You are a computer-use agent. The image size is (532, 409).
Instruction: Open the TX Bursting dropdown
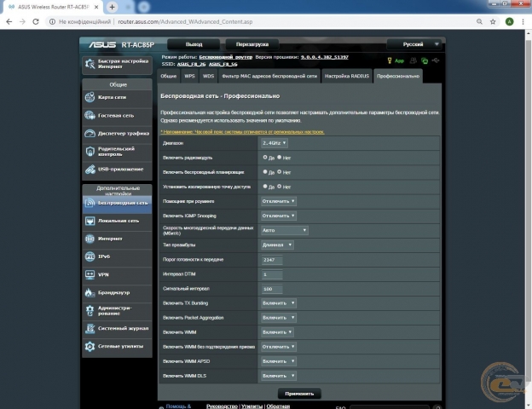coord(279,303)
